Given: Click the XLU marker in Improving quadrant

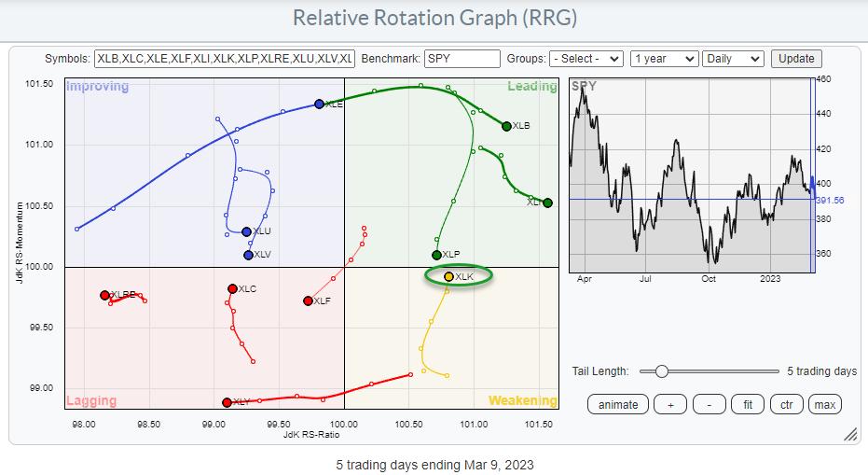Looking at the screenshot, I should [x=247, y=231].
